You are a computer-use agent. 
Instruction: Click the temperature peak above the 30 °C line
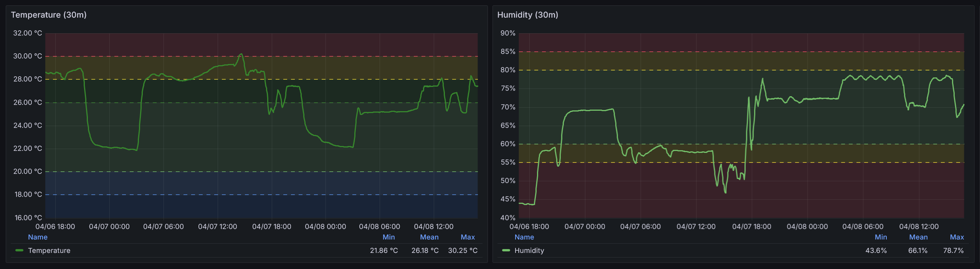point(241,54)
